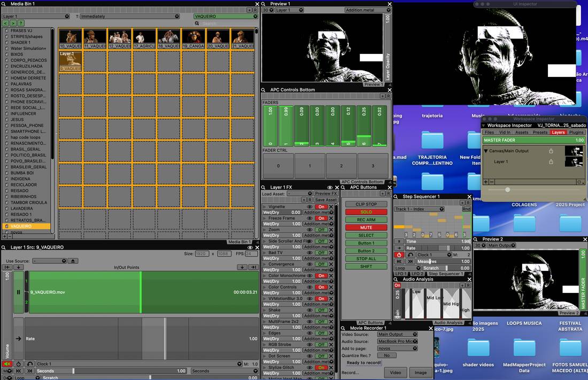Click the Media Bin search magnifier icon
Image resolution: width=588 pixels, height=380 pixels.
point(197,24)
